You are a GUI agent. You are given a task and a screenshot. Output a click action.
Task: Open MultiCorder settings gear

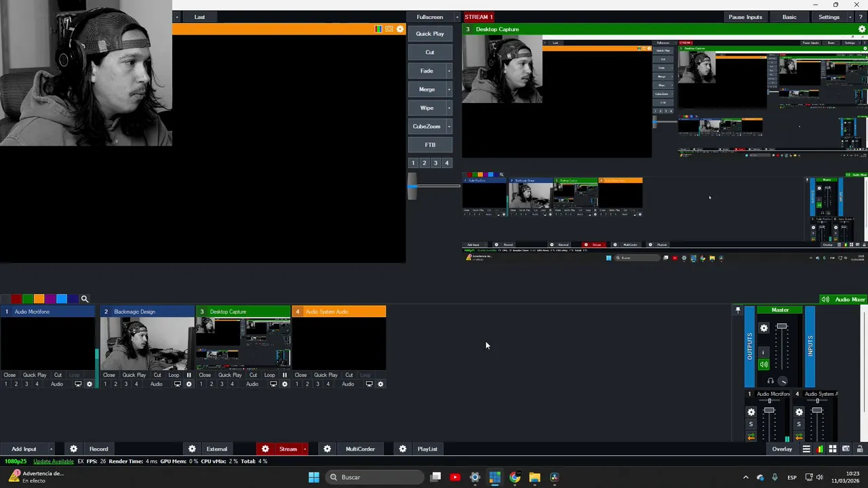[x=327, y=449]
